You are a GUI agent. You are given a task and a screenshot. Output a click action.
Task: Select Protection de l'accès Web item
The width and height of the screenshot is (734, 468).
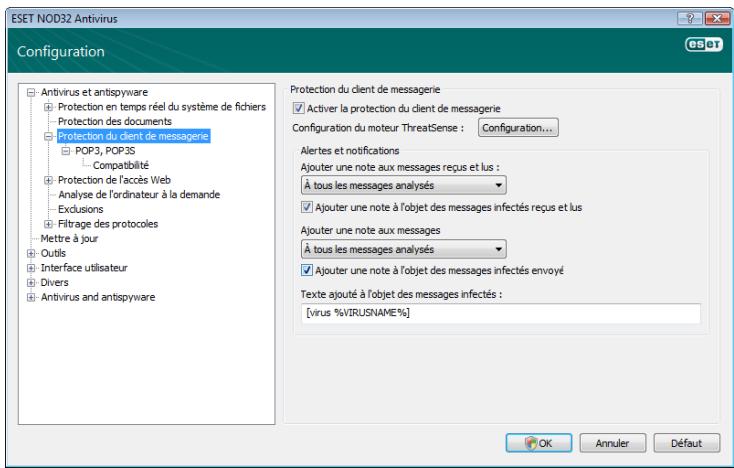pos(114,180)
